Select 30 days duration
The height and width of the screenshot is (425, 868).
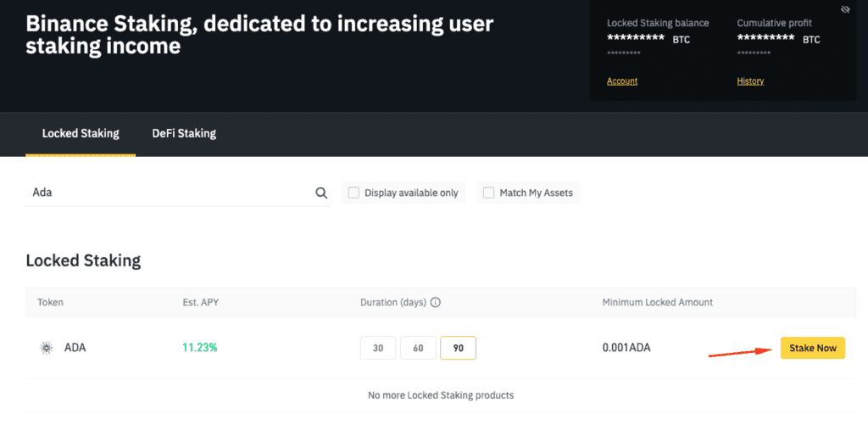[378, 348]
